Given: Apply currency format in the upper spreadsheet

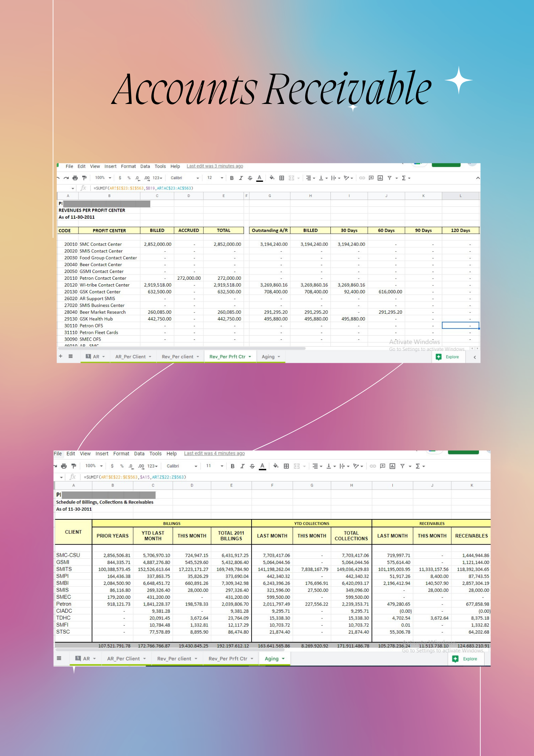Looking at the screenshot, I should [120, 178].
